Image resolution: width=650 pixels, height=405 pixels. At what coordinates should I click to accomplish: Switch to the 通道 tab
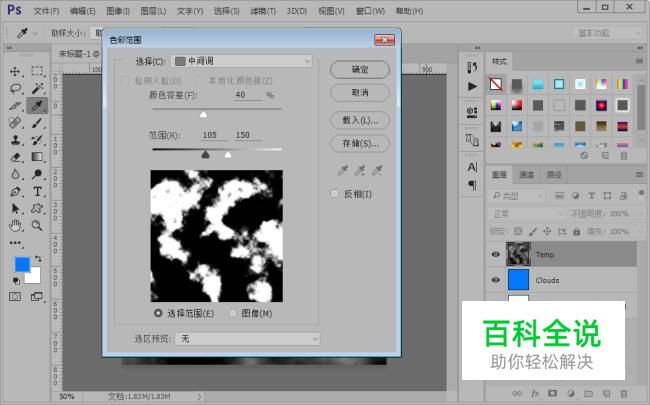(526, 175)
